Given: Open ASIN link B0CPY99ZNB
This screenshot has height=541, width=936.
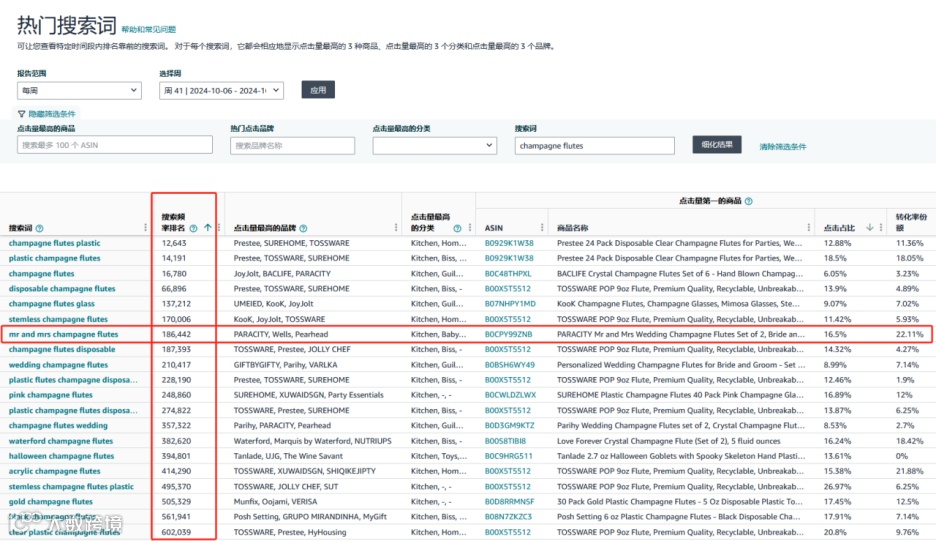Looking at the screenshot, I should 509,334.
